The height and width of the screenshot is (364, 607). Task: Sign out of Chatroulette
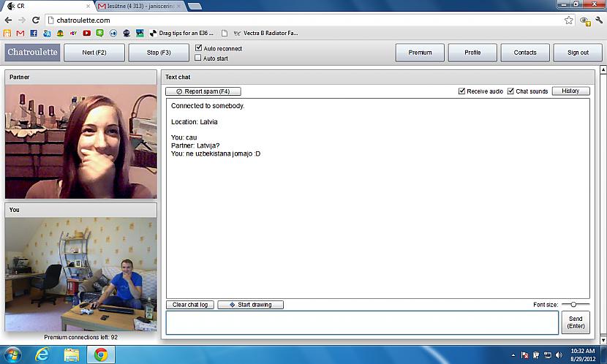[578, 53]
